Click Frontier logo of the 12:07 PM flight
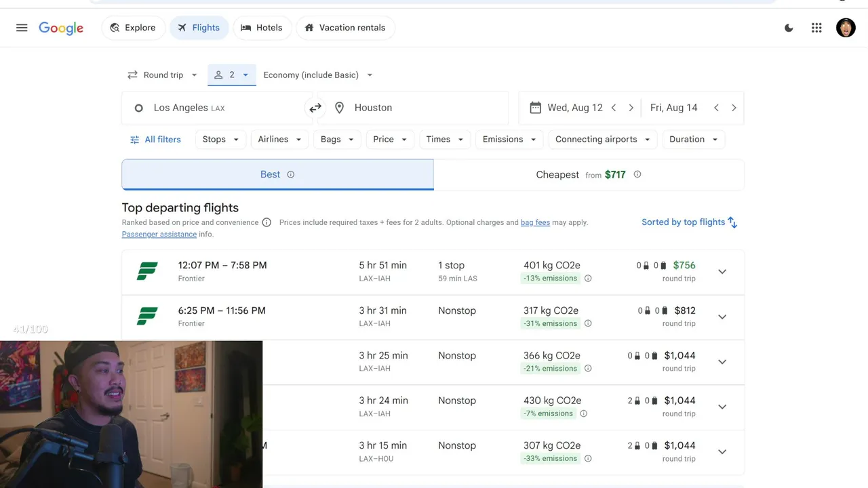 point(147,271)
